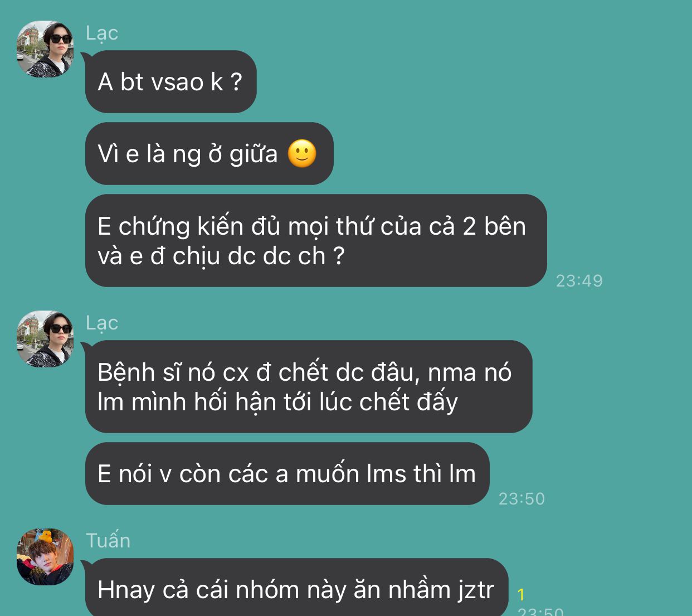Tap the 23:49 timestamp

pos(579,280)
